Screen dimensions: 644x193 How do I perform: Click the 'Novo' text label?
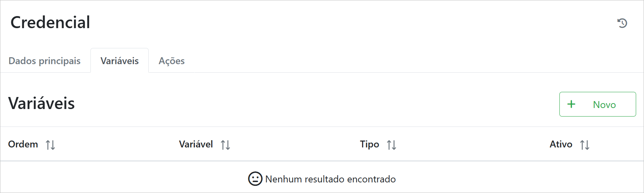coord(604,105)
